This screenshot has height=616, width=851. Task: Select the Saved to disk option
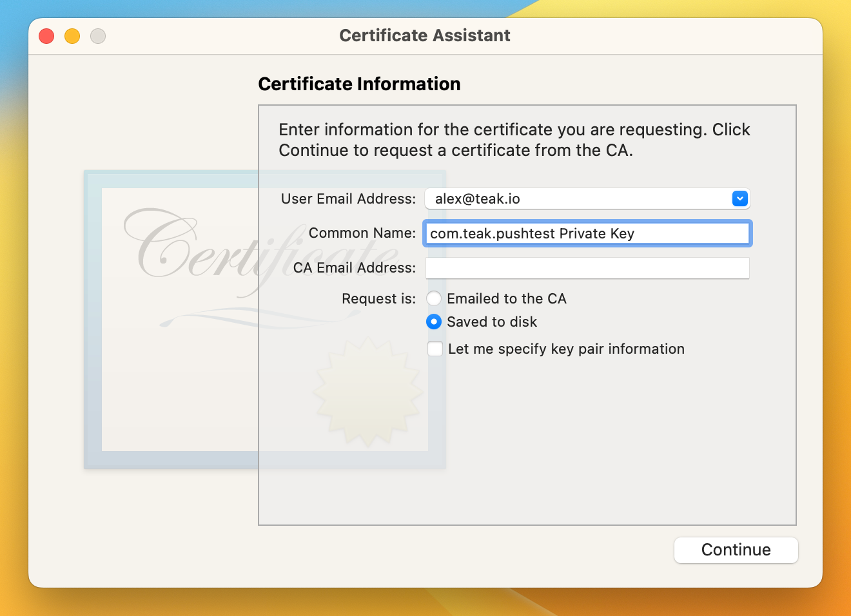pyautogui.click(x=434, y=322)
